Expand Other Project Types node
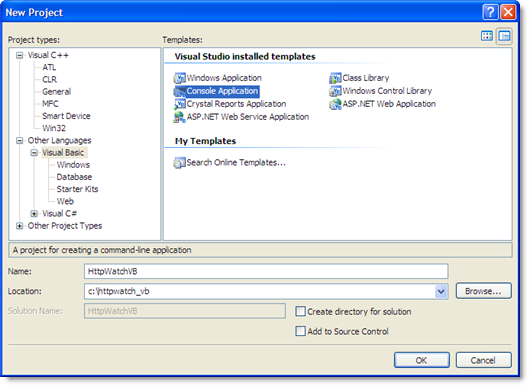The image size is (529, 386). [20, 226]
